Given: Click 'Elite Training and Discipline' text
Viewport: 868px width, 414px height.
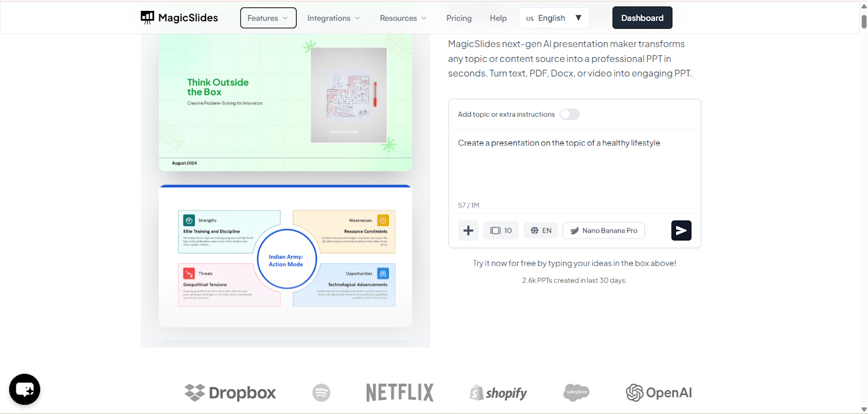Looking at the screenshot, I should click(x=212, y=231).
